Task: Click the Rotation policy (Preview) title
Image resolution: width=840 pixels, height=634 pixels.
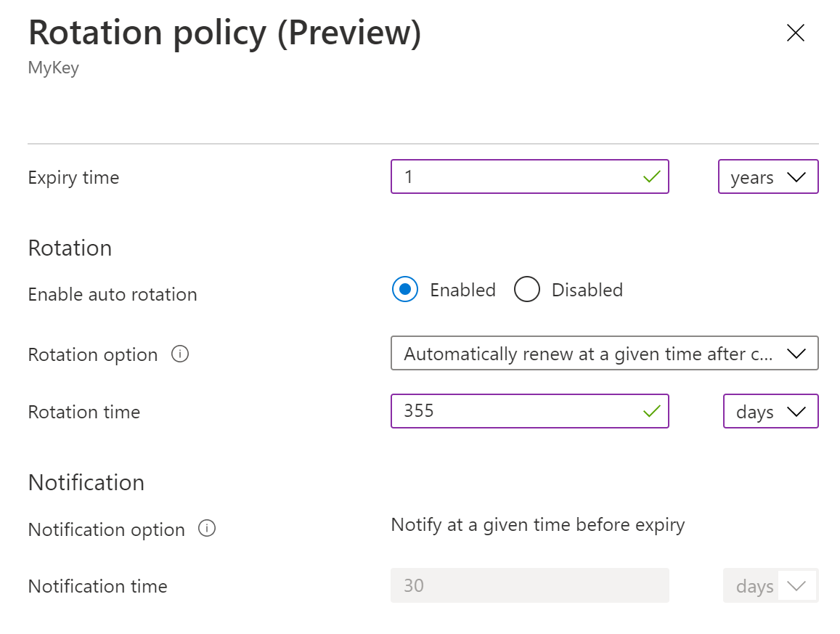Action: click(x=224, y=33)
